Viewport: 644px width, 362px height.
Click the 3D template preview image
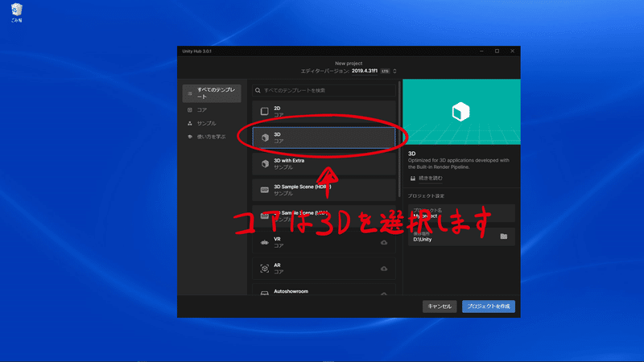(x=461, y=112)
